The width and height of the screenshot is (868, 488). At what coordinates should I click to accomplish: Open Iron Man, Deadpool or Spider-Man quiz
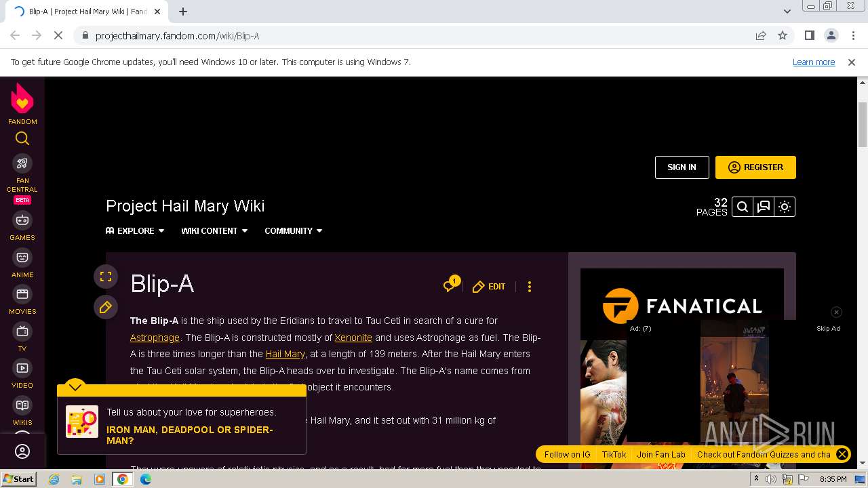tap(190, 435)
